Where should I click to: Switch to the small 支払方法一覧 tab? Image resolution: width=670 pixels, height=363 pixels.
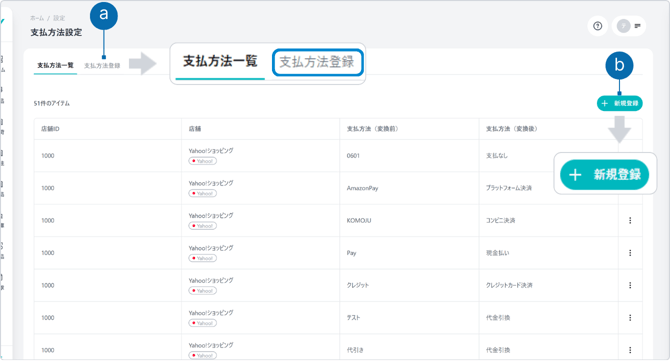coord(55,65)
